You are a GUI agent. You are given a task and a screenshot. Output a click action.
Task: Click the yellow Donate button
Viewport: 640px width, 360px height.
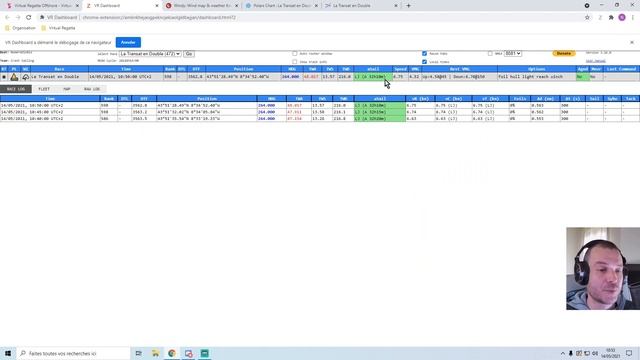tap(564, 53)
